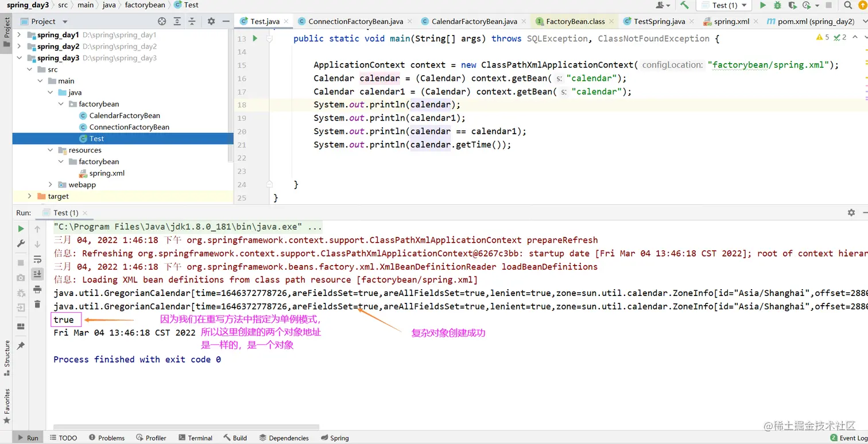Select ConnectionFactoryBean class in project tree
Viewport: 868px width, 444px height.
coord(125,127)
